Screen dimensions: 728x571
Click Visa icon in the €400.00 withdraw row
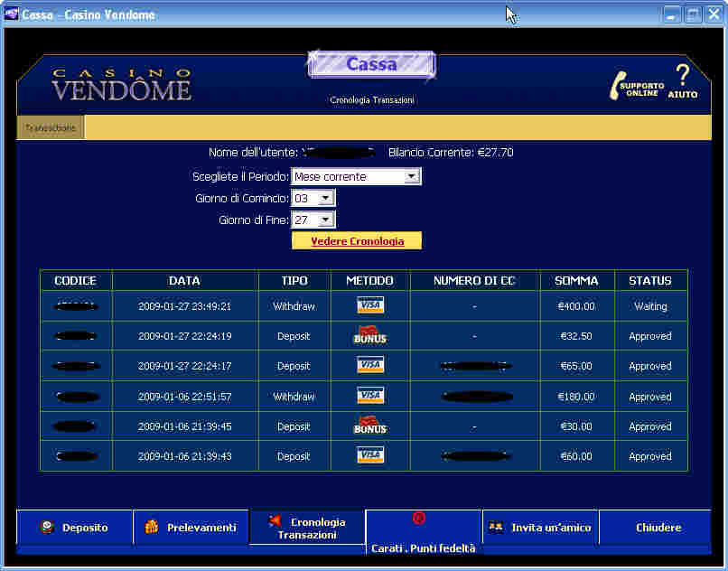370,305
